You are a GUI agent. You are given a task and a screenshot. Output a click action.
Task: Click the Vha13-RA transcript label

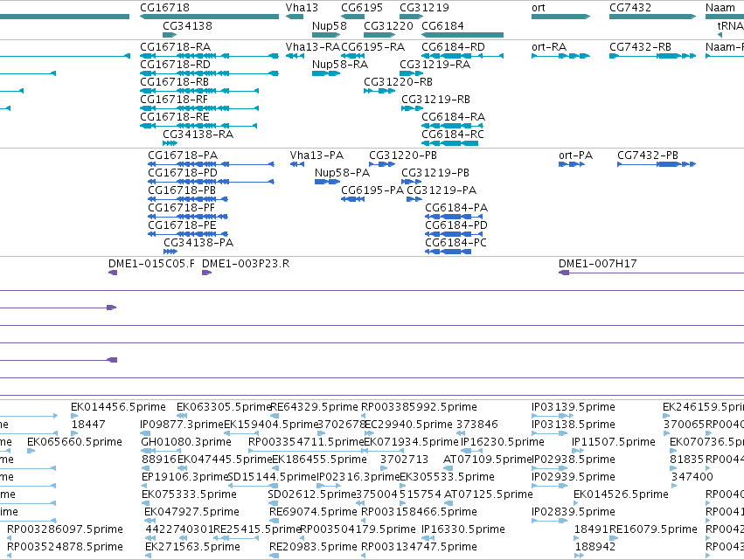(x=313, y=47)
